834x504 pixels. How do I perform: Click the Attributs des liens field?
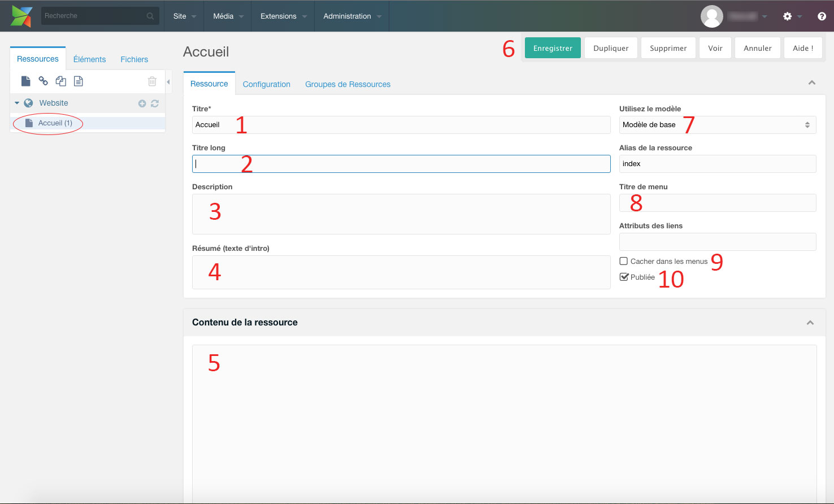point(718,242)
